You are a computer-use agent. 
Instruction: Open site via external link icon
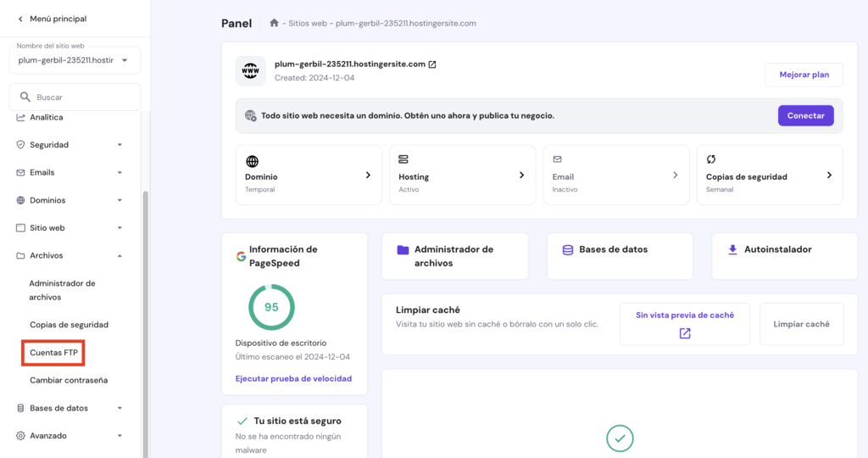tap(432, 64)
